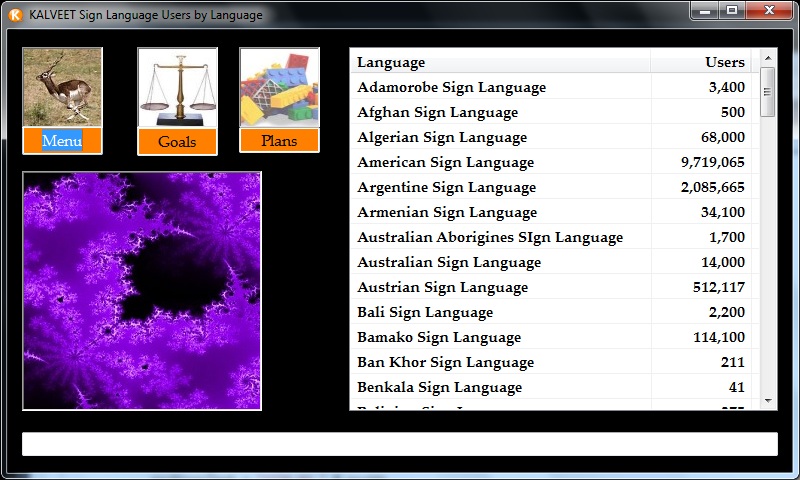The height and width of the screenshot is (480, 800).
Task: Click the scroll down arrow of list
Action: pyautogui.click(x=768, y=400)
